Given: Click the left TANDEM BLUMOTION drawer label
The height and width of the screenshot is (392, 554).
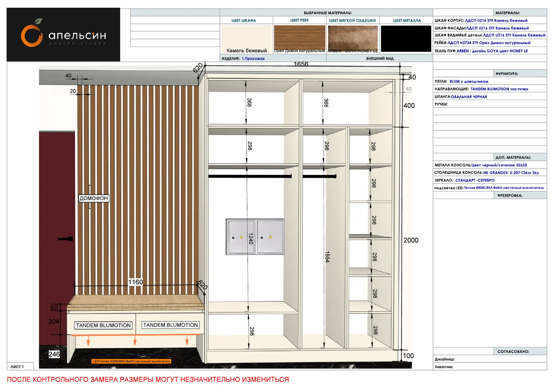Looking at the screenshot, I should pos(103,326).
